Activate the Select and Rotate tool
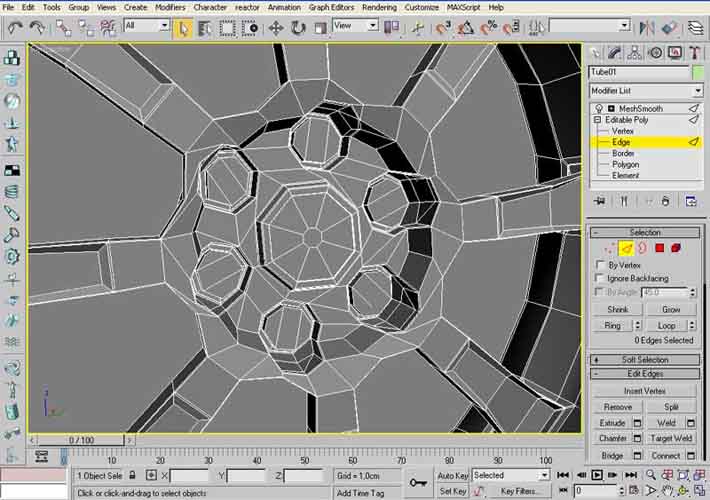The height and width of the screenshot is (500, 710). pyautogui.click(x=298, y=27)
